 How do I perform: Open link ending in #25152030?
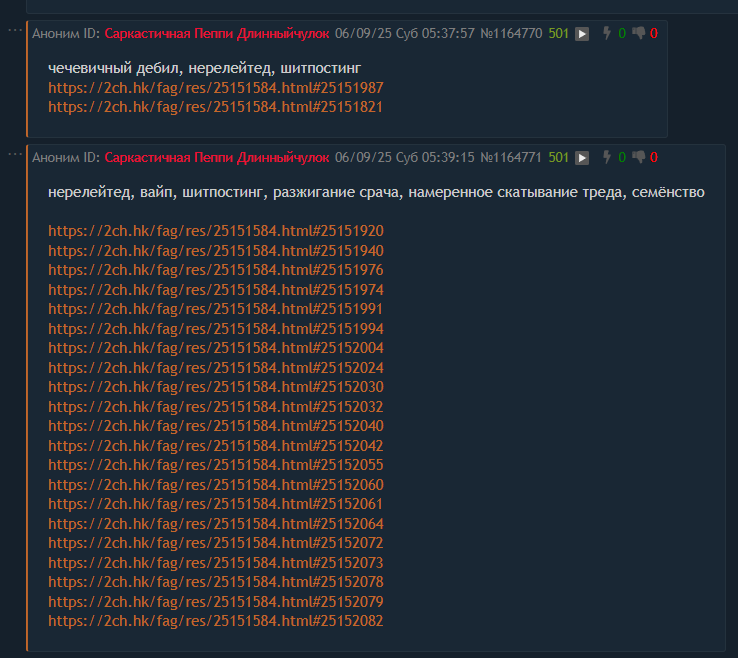[x=216, y=387]
